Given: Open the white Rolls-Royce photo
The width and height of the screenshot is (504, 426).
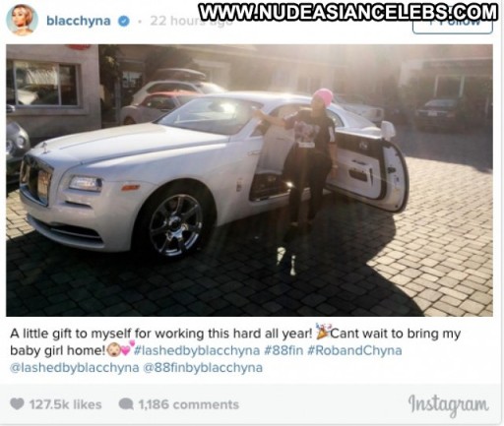Looking at the screenshot, I should [249, 180].
